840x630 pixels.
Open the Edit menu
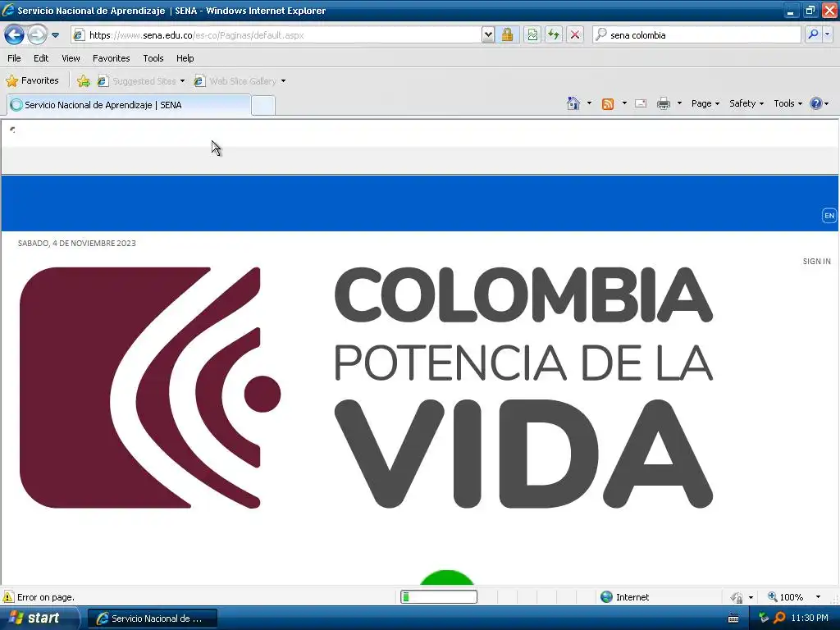(41, 58)
